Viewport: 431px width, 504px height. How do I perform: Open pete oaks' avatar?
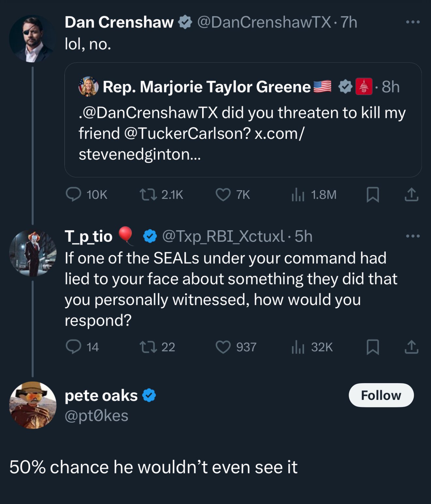(x=33, y=405)
